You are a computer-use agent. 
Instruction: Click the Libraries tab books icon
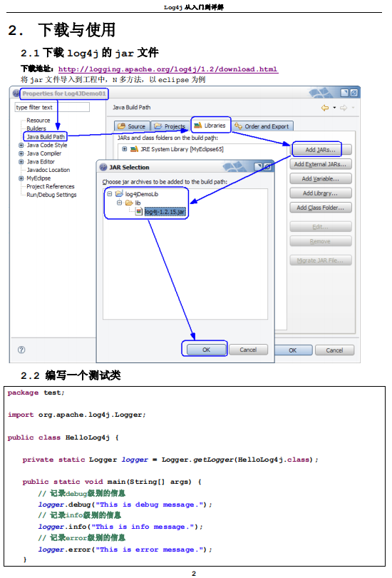[197, 126]
